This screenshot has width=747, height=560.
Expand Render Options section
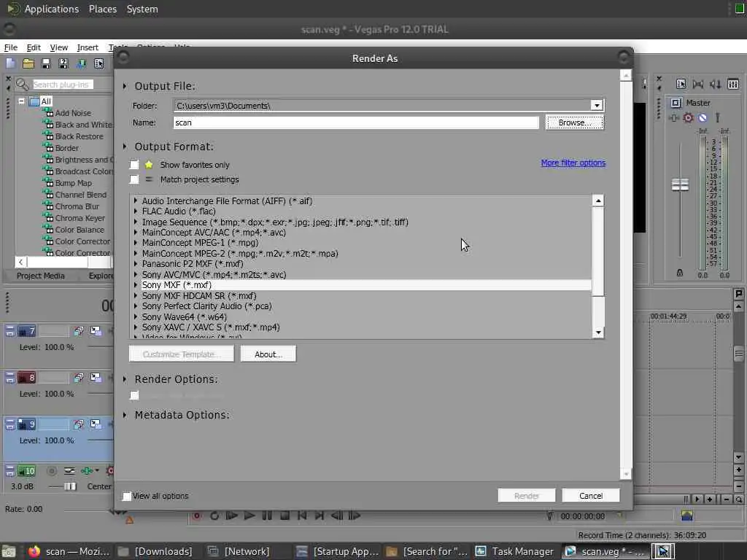coord(125,379)
